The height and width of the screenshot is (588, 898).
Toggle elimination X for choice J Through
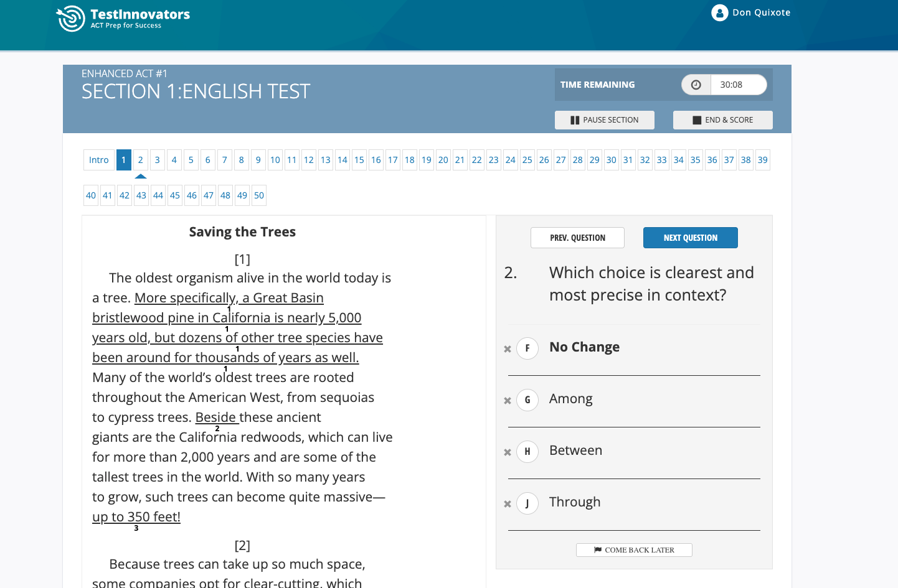coord(508,504)
